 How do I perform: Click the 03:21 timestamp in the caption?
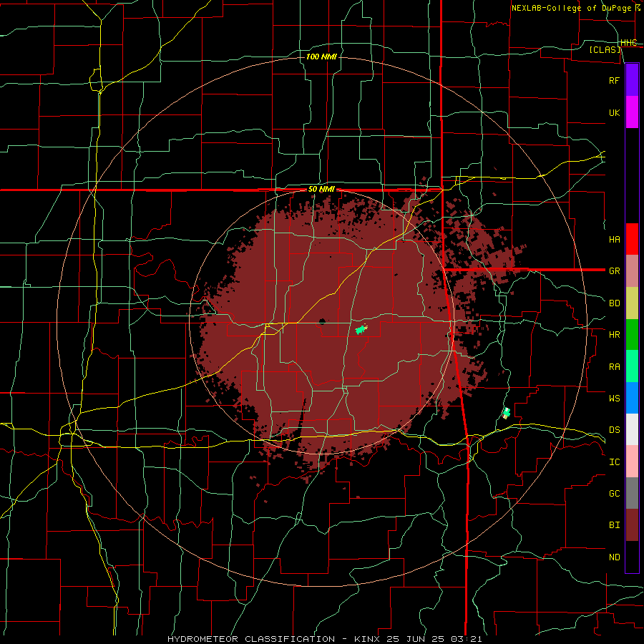(466, 639)
